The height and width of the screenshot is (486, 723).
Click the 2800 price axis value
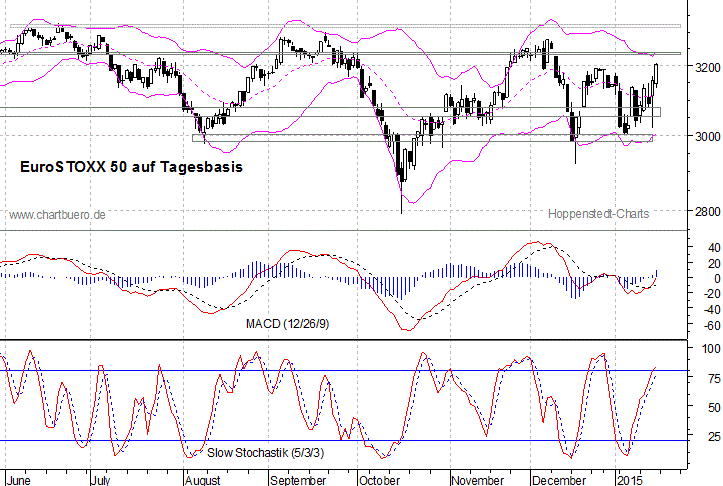pos(707,211)
